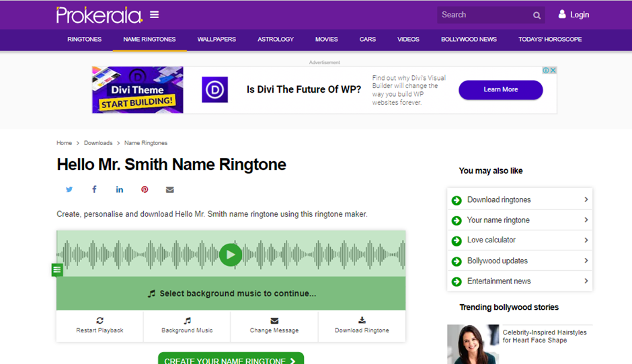Close the Divi advertisement
The image size is (632, 364).
(553, 70)
